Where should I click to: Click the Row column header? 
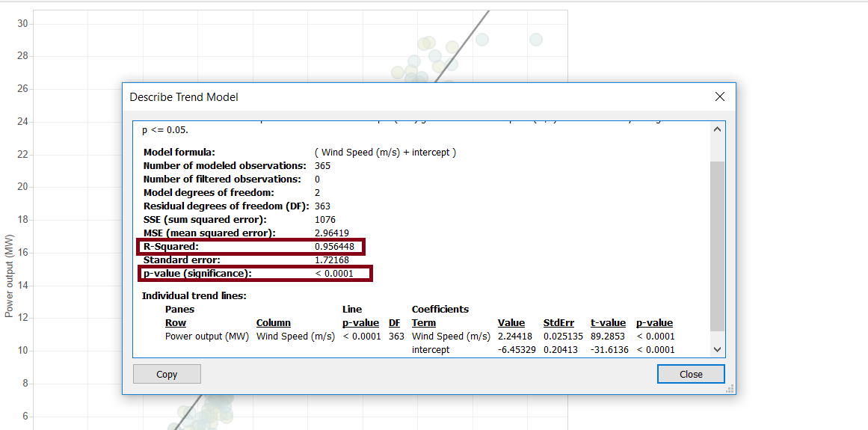176,322
